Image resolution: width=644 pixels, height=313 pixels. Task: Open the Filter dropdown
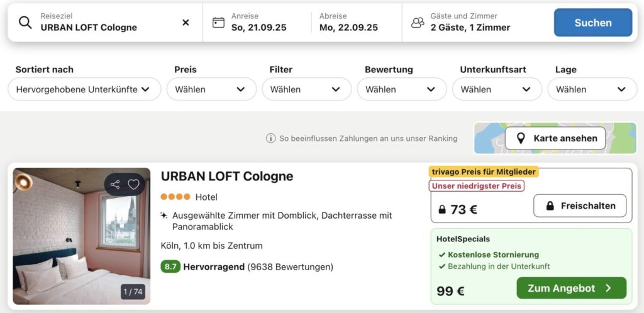pyautogui.click(x=307, y=89)
